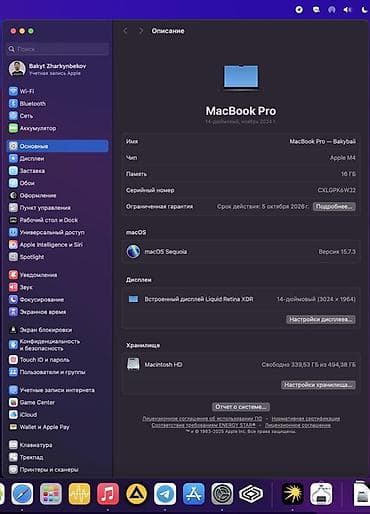Open ENERGY STAR compliance link
Viewport: 370px width, 514px height.
pyautogui.click(x=204, y=425)
